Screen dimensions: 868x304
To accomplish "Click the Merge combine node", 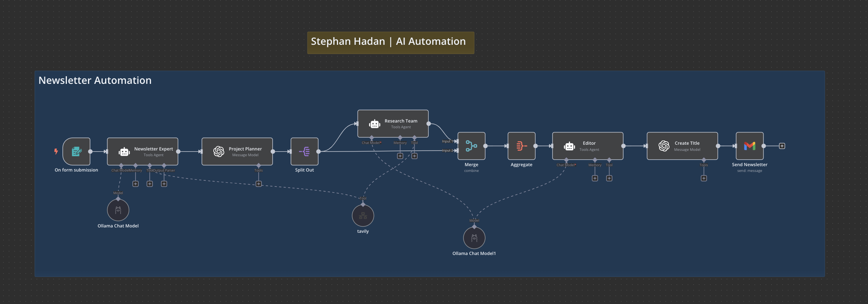I will tap(471, 146).
